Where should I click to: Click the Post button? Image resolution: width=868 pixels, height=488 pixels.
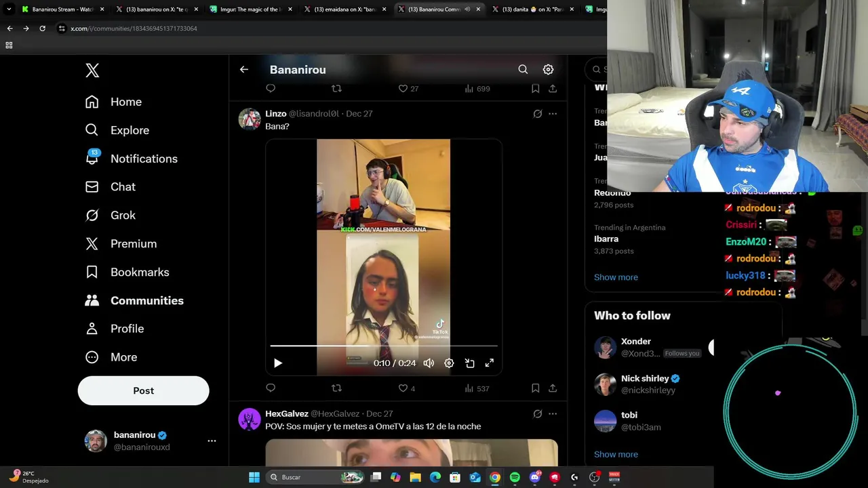143,390
